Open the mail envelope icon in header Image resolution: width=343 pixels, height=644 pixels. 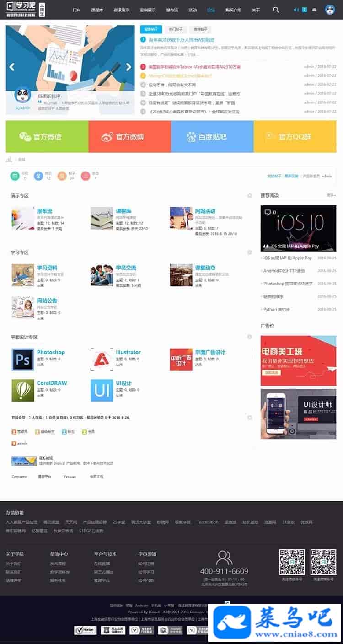click(x=314, y=10)
